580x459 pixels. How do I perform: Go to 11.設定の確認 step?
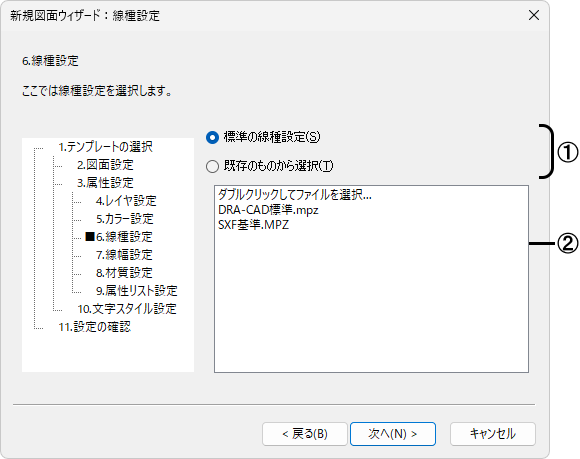click(94, 327)
